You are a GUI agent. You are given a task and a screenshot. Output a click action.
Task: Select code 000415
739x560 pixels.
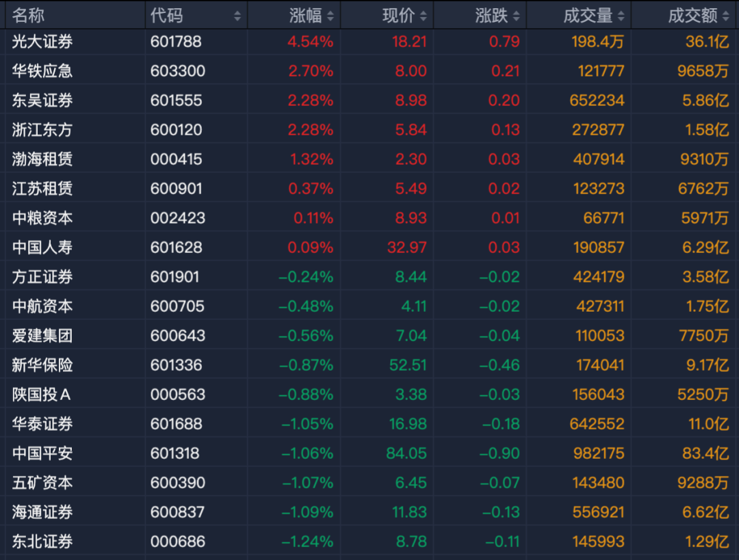click(x=177, y=159)
